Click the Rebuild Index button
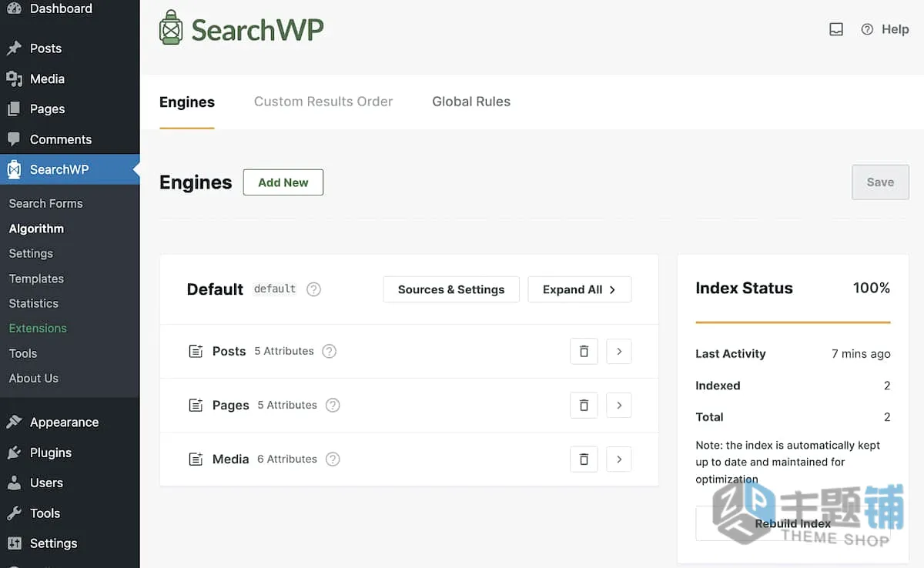The width and height of the screenshot is (924, 568). (x=793, y=523)
